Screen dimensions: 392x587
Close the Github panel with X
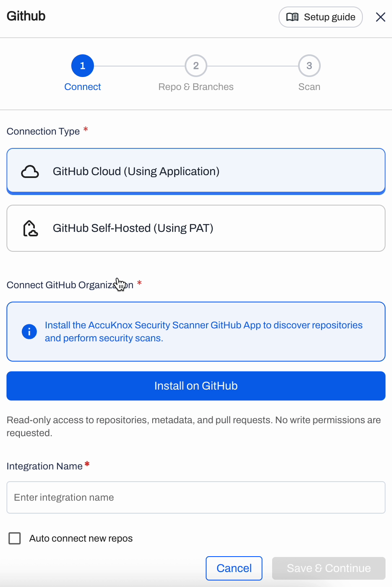(x=380, y=17)
